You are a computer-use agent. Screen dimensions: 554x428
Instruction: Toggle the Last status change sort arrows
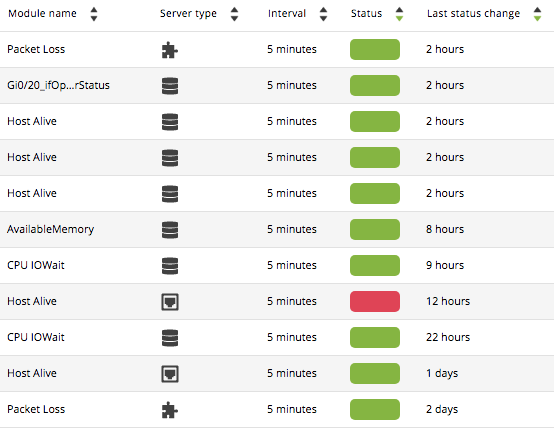(537, 14)
